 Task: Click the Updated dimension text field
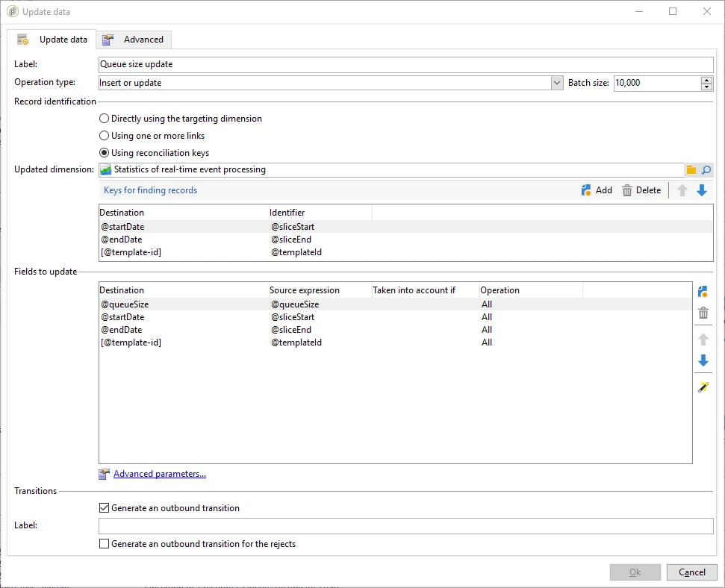click(391, 169)
